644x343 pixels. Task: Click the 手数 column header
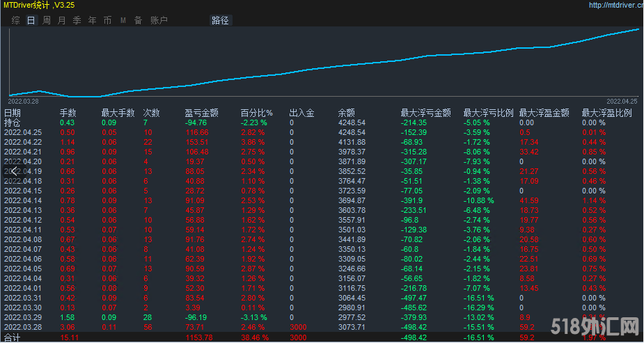pos(68,113)
